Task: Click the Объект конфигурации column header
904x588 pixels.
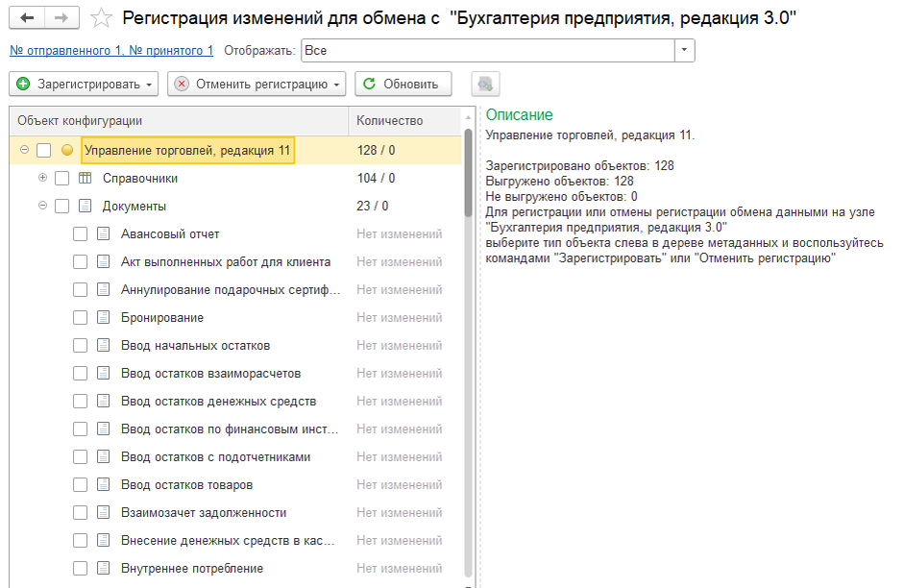Action: [179, 121]
